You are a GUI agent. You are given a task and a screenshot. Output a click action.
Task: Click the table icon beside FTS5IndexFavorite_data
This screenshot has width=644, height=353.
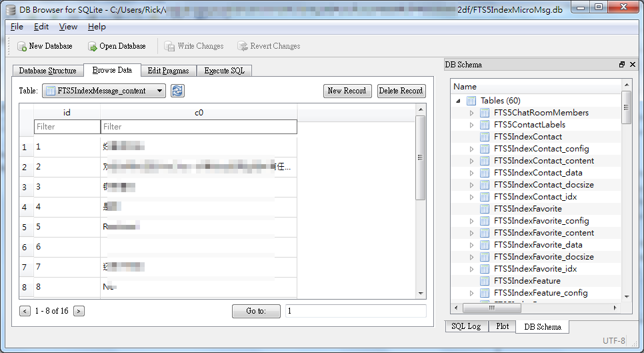click(485, 245)
